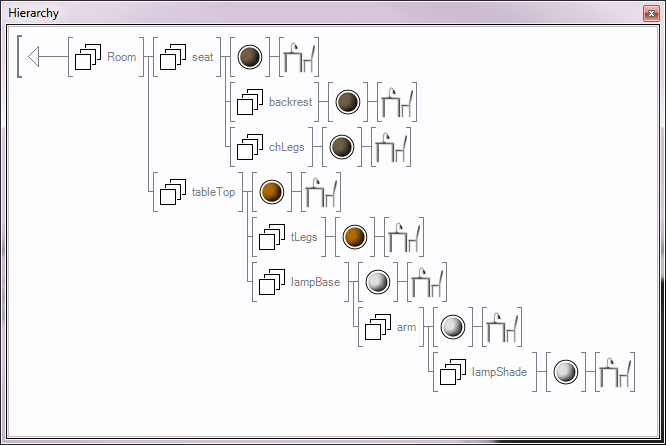Click the back arrow at hierarchy root

tap(35, 57)
